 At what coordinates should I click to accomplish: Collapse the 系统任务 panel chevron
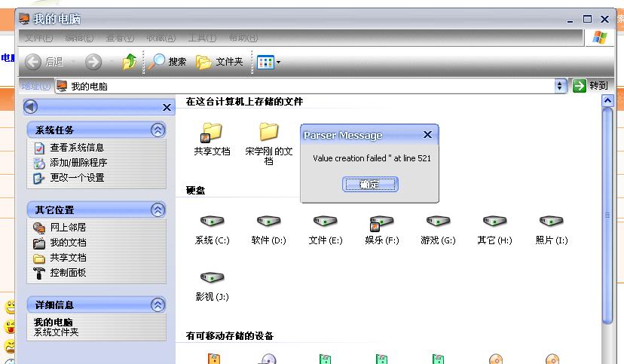[158, 130]
